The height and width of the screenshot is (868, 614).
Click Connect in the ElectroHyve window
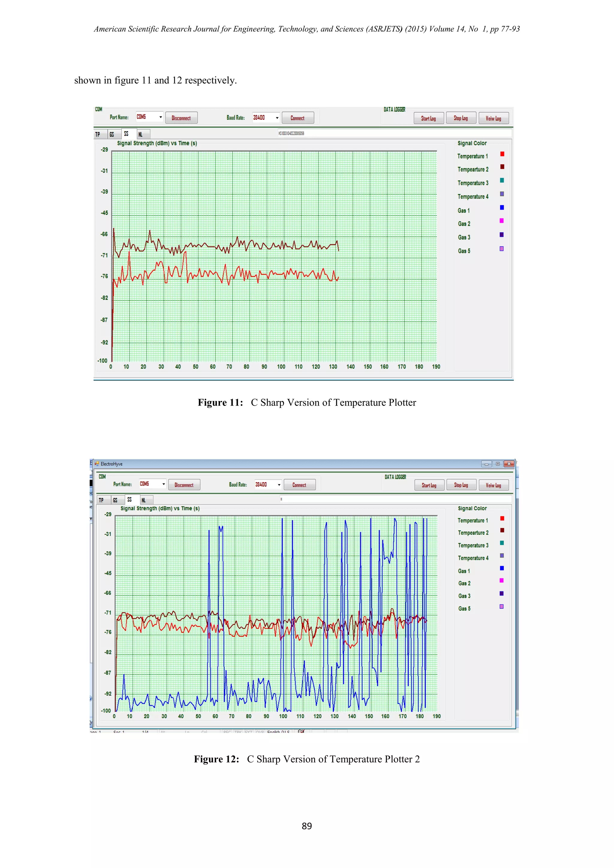300,485
